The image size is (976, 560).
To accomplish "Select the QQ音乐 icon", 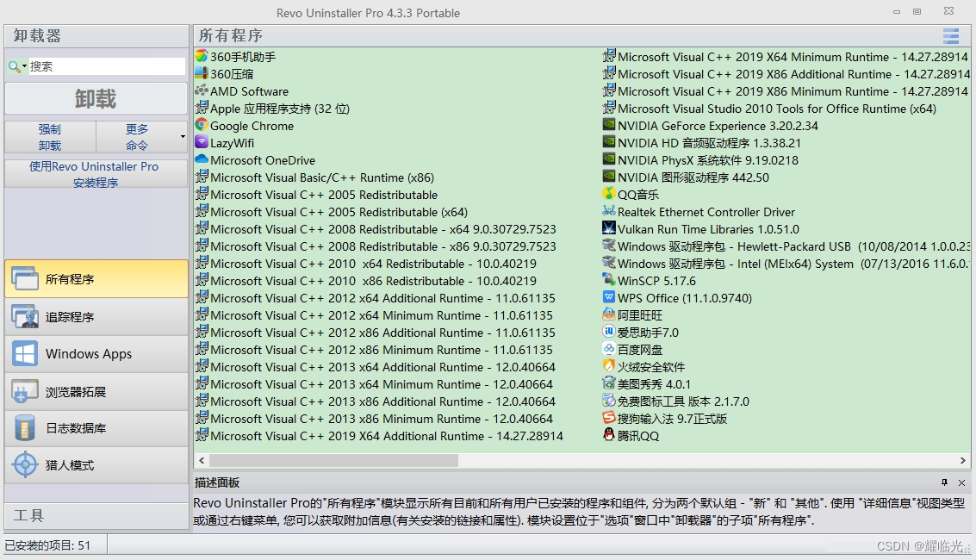I will (x=609, y=194).
